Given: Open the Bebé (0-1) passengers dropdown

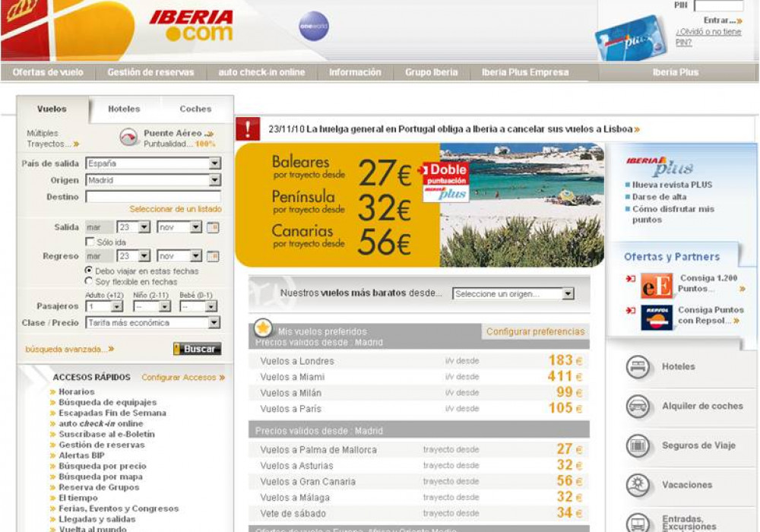Looking at the screenshot, I should pyautogui.click(x=198, y=306).
